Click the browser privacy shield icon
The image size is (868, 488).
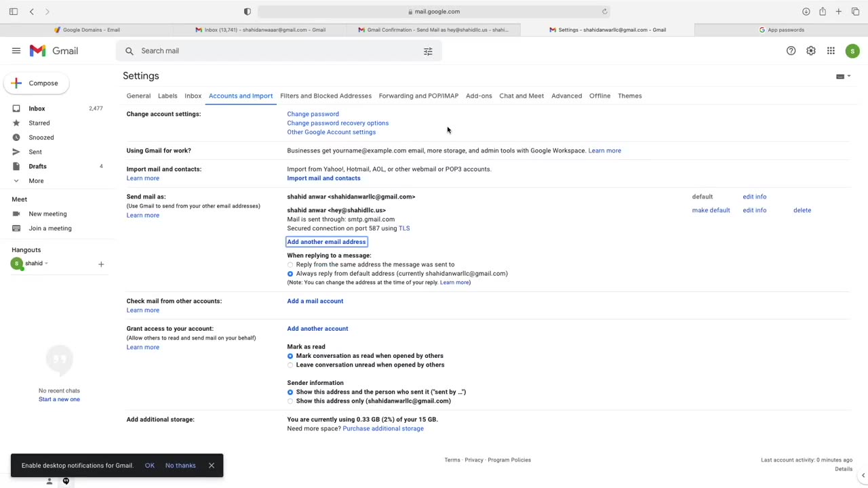tap(248, 12)
